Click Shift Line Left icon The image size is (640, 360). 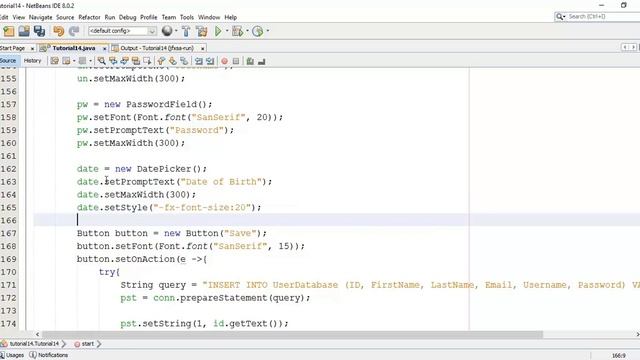tap(199, 61)
